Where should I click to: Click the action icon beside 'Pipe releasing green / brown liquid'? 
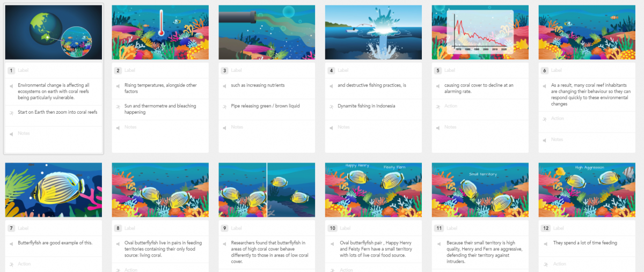224,106
